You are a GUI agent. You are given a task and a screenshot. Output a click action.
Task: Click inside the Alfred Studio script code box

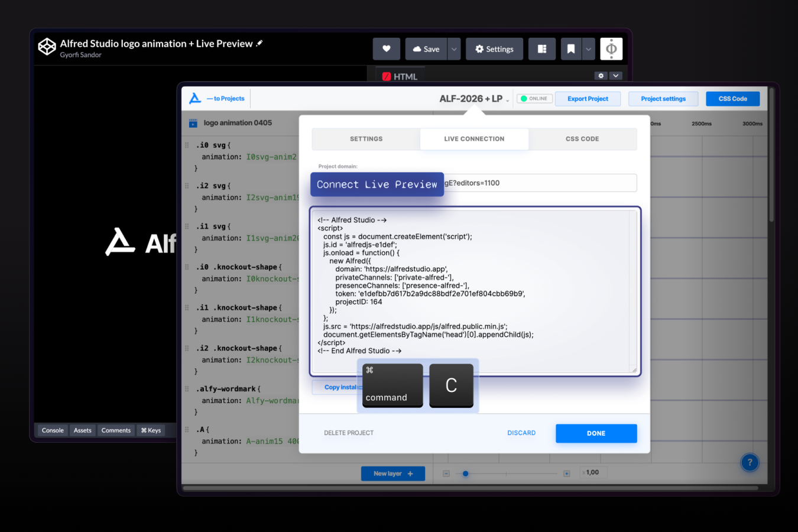[475, 291]
